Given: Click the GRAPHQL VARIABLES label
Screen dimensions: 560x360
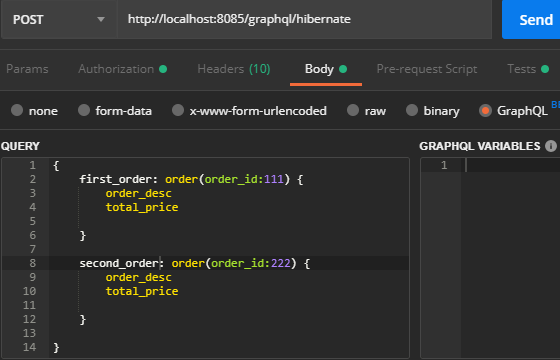Looking at the screenshot, I should coord(480,146).
